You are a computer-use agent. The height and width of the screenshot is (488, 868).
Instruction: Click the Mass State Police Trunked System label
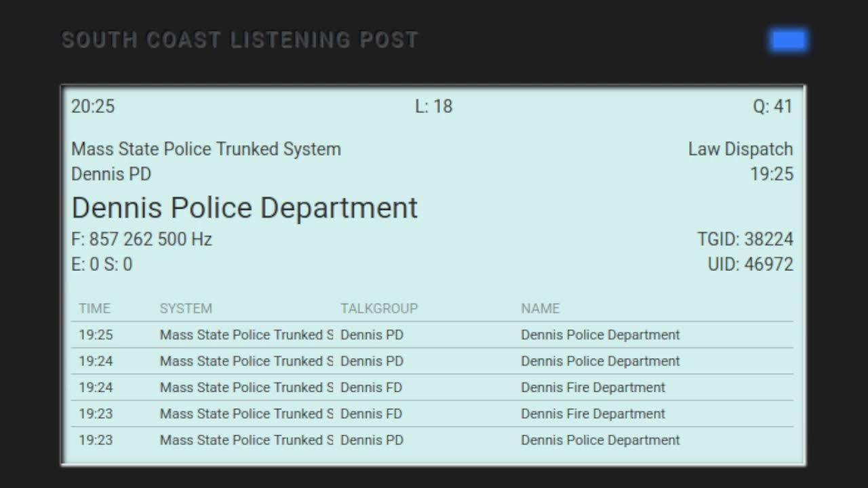pos(206,149)
